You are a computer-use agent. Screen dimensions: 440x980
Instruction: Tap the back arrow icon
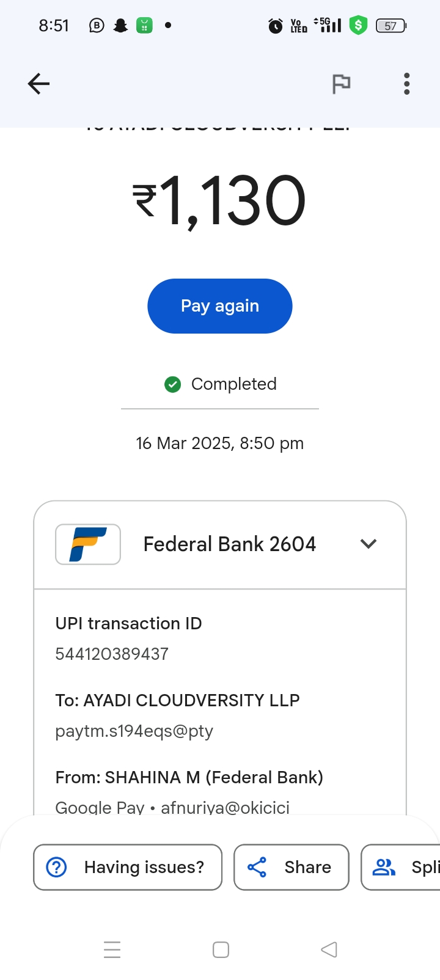click(x=38, y=84)
